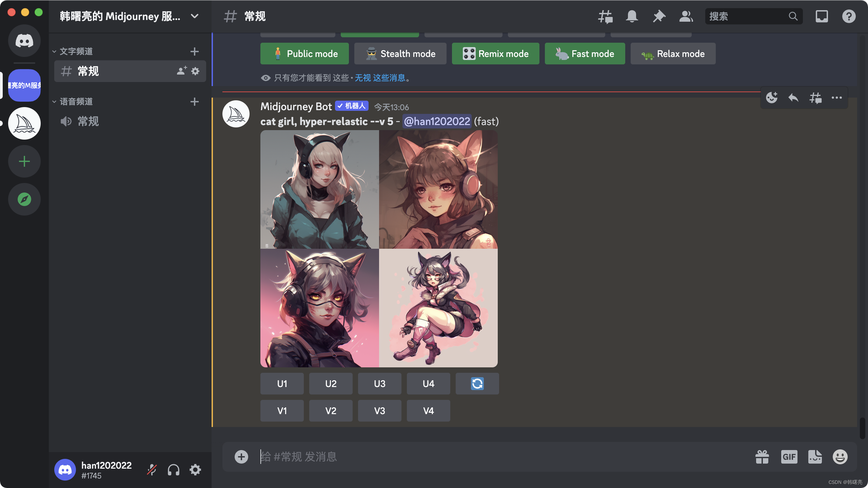
Task: Click the re-roll refresh icon button
Action: pyautogui.click(x=477, y=384)
